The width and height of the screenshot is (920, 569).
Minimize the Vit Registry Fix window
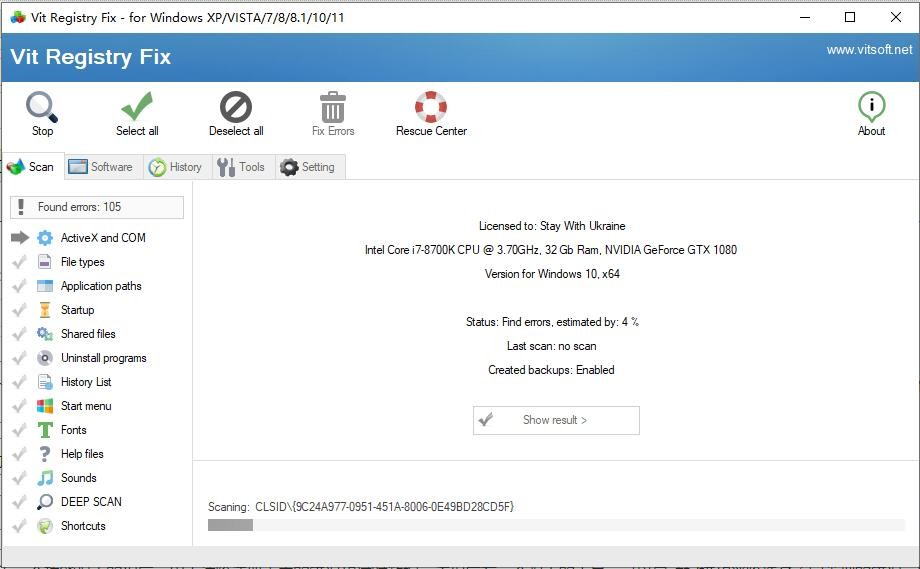(805, 17)
